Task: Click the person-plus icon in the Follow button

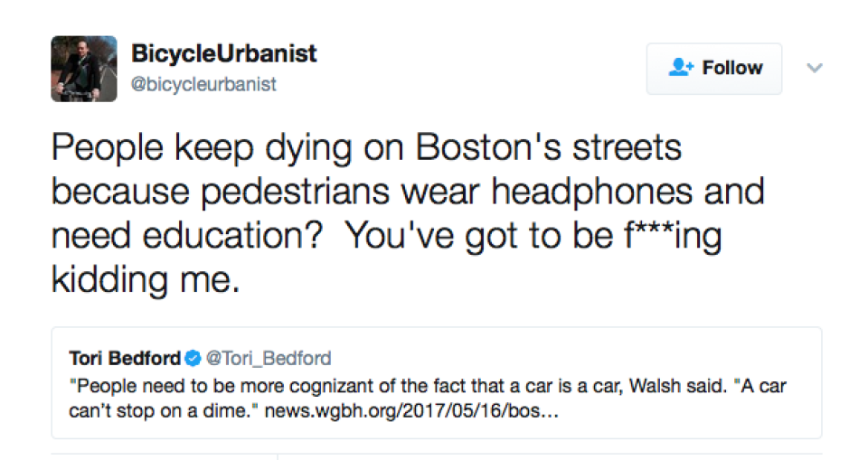Action: [x=679, y=68]
